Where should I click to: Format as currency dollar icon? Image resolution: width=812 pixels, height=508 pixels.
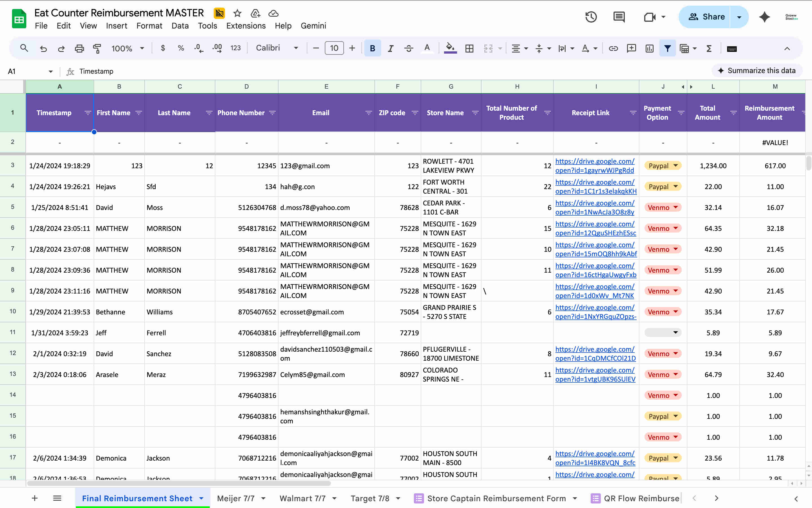coord(163,48)
